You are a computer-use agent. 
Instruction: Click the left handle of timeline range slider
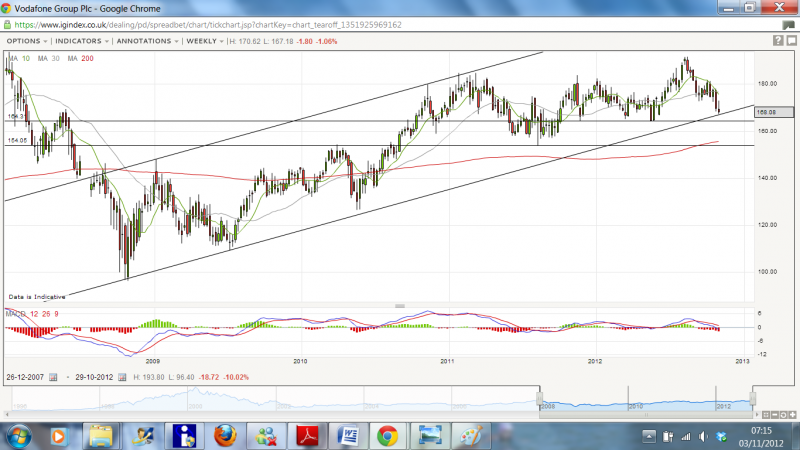coord(539,399)
